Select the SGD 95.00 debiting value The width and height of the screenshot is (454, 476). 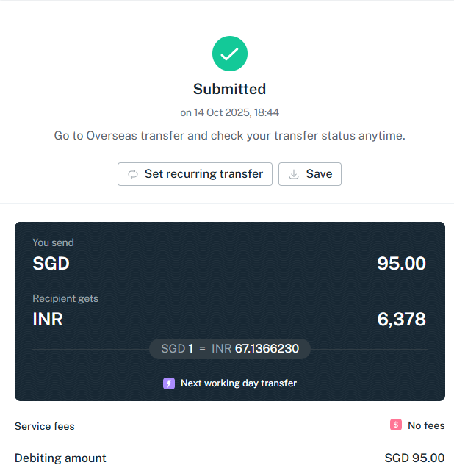pyautogui.click(x=414, y=458)
